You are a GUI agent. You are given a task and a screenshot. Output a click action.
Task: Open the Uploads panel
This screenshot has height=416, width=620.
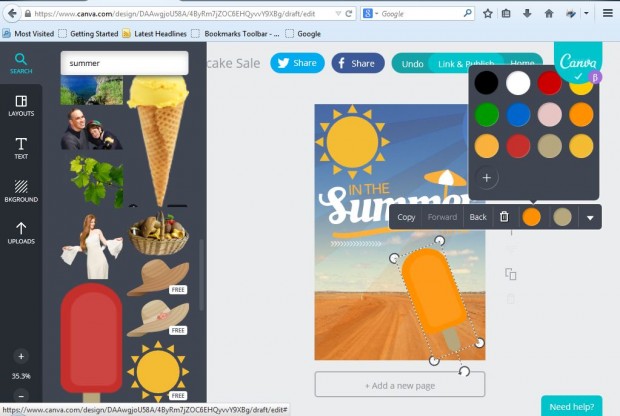coord(21,232)
